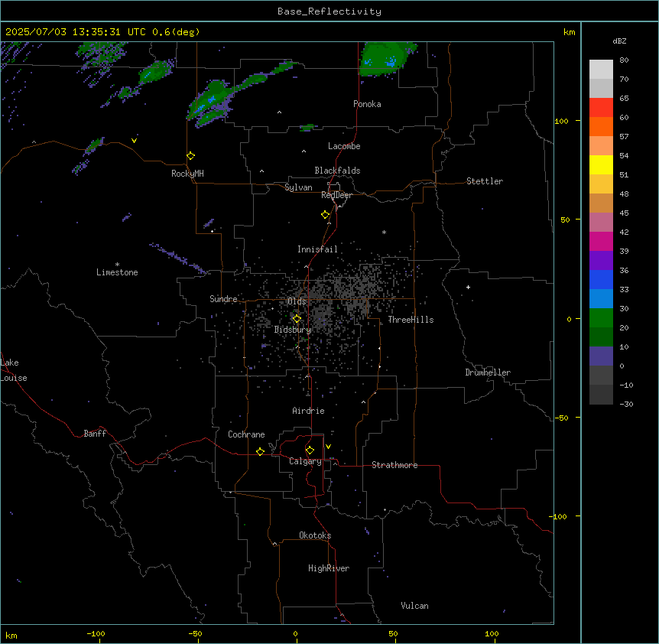Click the yellow diamond marker south of RedDeer
Screen dimensions: 659x644
(x=326, y=215)
